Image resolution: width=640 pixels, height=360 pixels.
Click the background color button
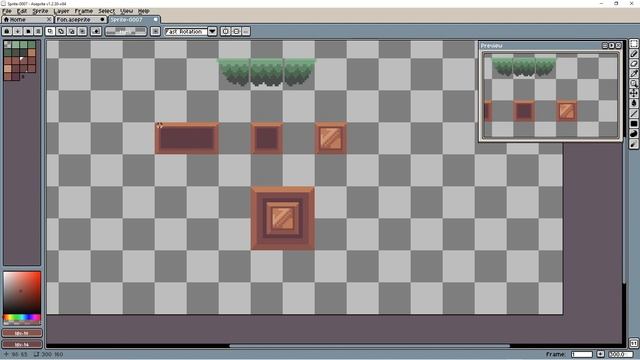pyautogui.click(x=22, y=344)
